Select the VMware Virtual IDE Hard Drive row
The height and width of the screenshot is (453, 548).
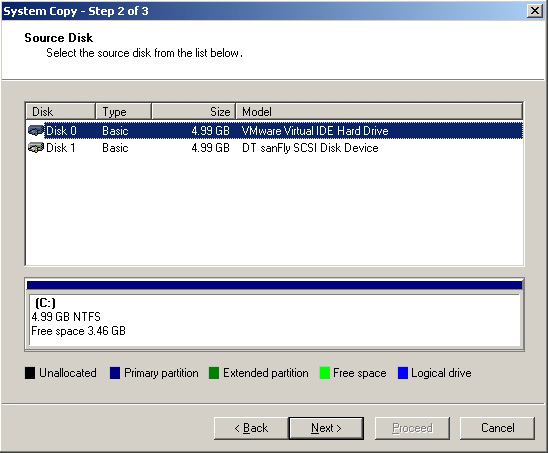(275, 131)
